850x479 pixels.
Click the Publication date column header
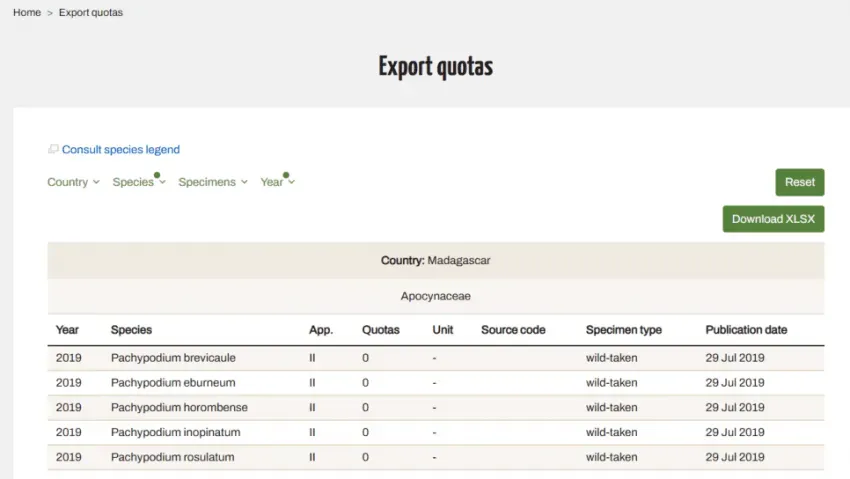click(746, 330)
